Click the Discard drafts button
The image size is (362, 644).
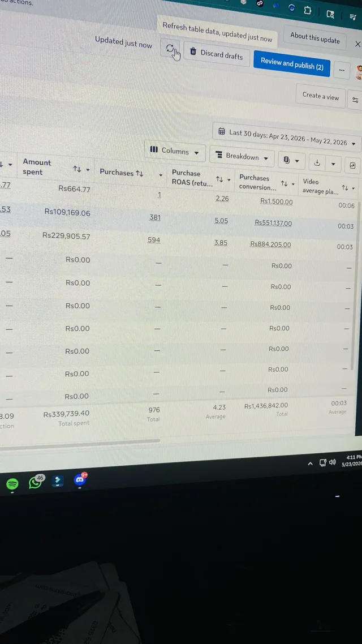(x=217, y=54)
